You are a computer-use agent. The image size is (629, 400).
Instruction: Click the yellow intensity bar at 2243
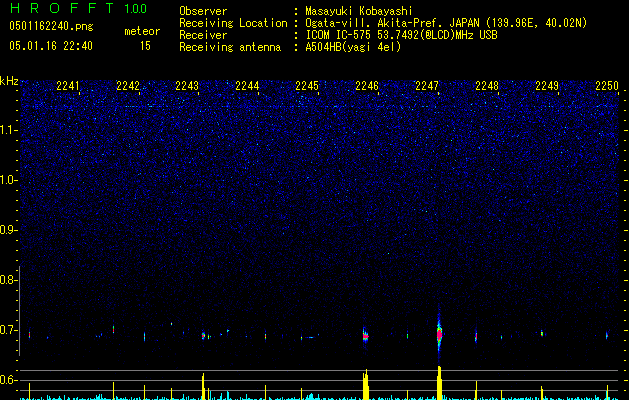[x=203, y=386]
